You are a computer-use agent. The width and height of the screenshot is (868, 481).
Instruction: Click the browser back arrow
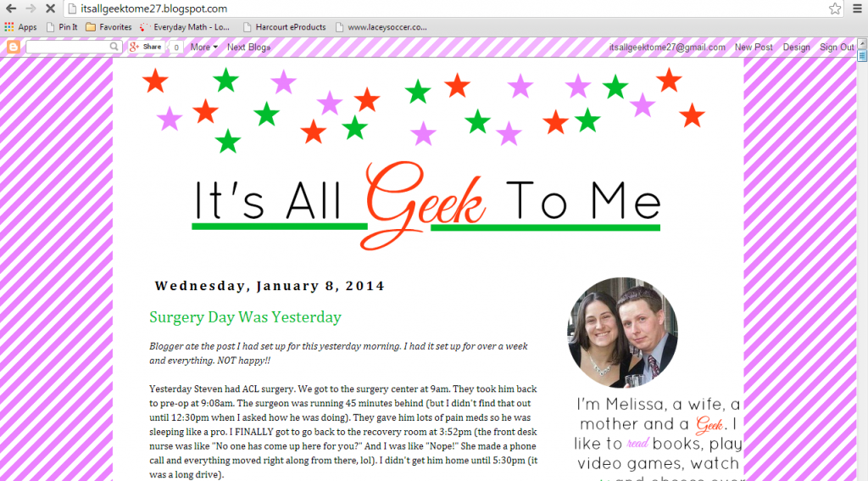pyautogui.click(x=9, y=8)
